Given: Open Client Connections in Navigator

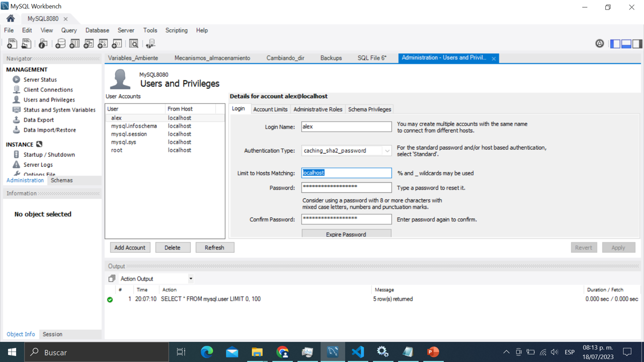Looking at the screenshot, I should point(48,89).
